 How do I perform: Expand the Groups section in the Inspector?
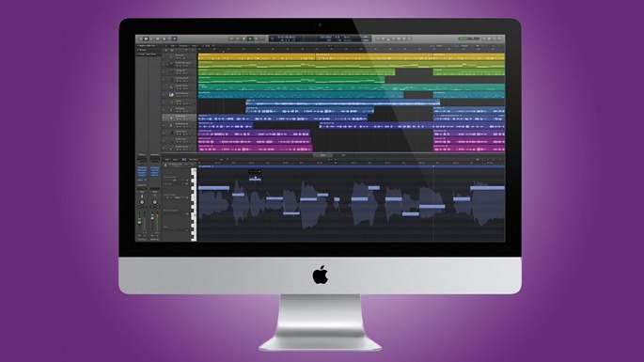coord(142,50)
